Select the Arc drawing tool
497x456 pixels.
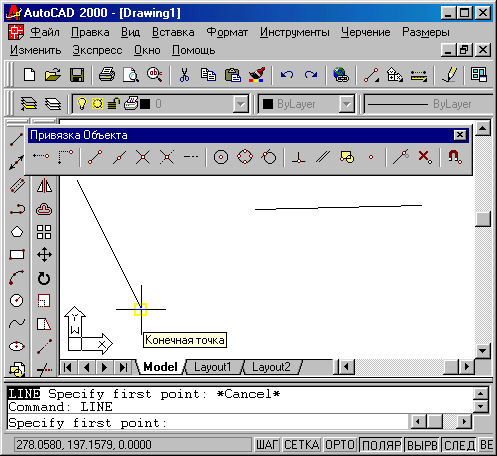pyautogui.click(x=17, y=277)
